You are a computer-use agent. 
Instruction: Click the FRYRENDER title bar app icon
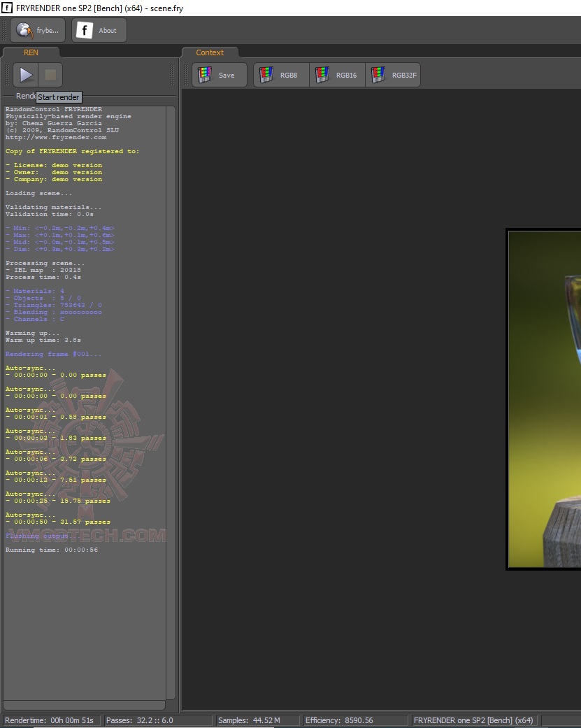[7, 8]
